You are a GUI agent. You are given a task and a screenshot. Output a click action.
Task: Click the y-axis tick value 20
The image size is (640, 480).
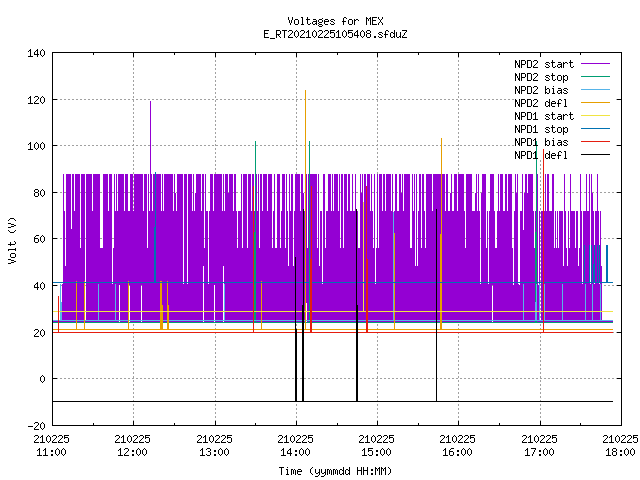[x=39, y=333]
